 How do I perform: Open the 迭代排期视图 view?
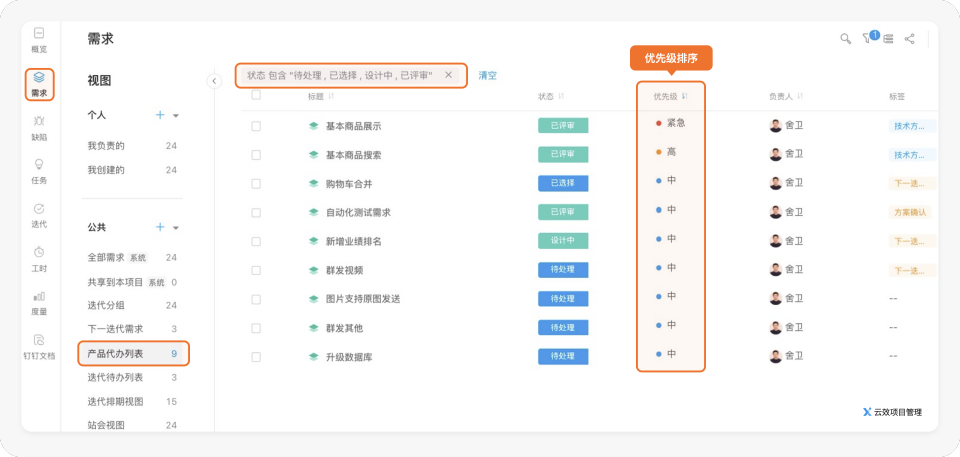coord(115,401)
